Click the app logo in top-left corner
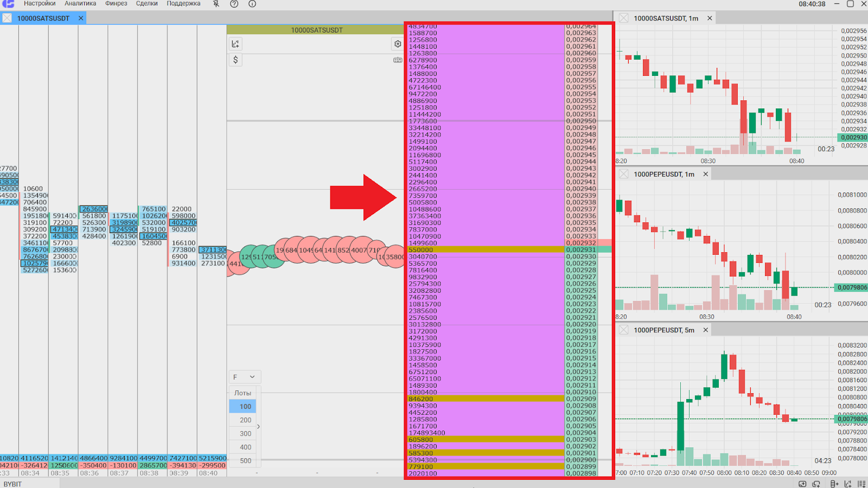This screenshot has width=868, height=488. tap(8, 4)
